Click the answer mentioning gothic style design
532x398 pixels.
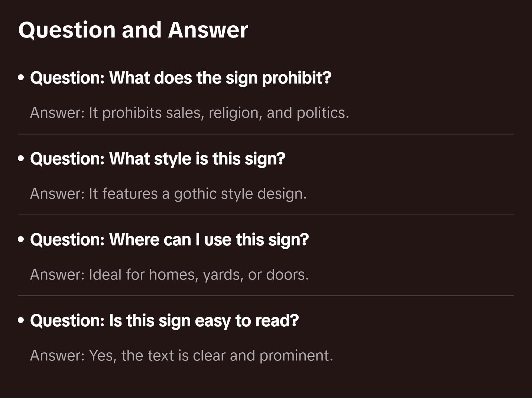pyautogui.click(x=168, y=194)
